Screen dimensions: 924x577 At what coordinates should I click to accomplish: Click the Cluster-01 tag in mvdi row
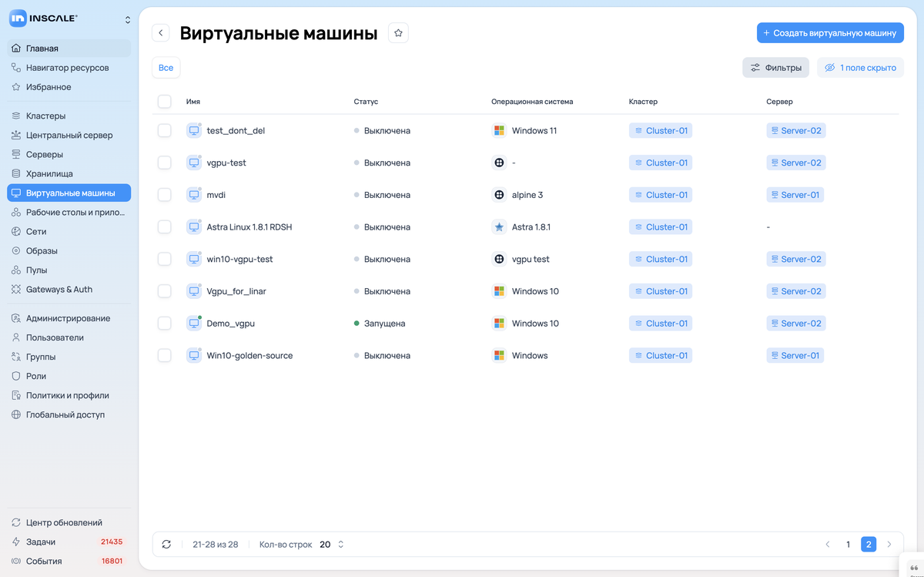pyautogui.click(x=661, y=195)
